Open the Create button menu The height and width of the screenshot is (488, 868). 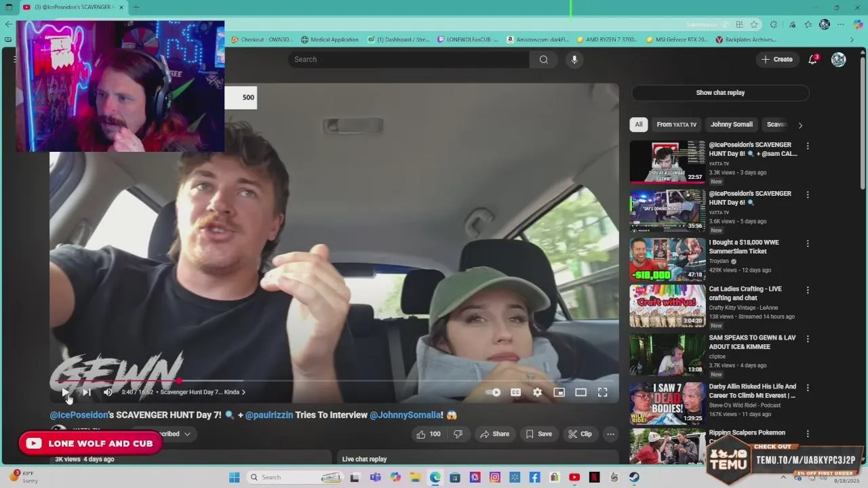776,59
